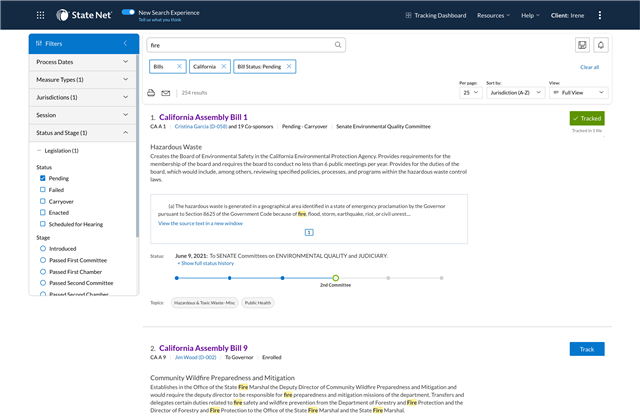Remove the California filter chip
The image size is (640, 420).
click(x=224, y=66)
